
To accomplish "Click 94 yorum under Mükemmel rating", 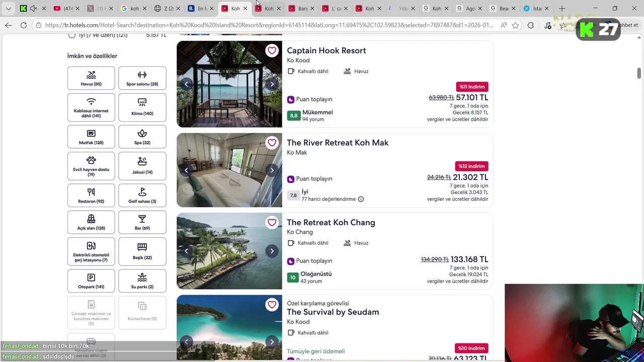I will 313,120.
